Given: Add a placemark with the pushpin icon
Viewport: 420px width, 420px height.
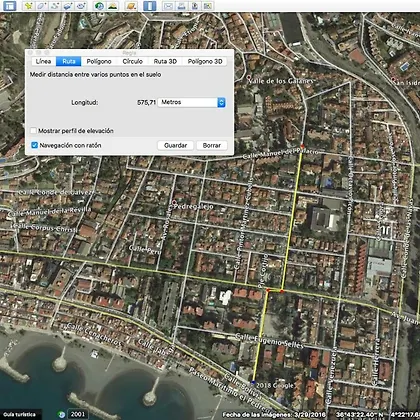Looking at the screenshot, I should coord(29,6).
